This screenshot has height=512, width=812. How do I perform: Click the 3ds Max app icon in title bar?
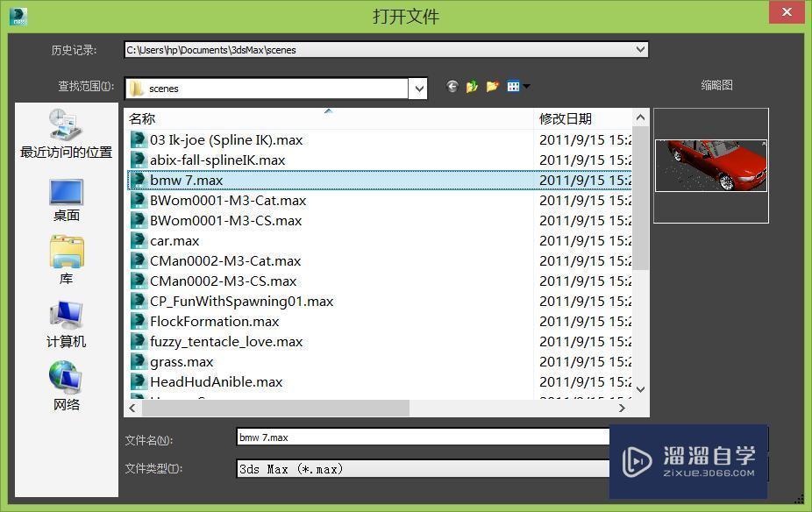tap(18, 17)
